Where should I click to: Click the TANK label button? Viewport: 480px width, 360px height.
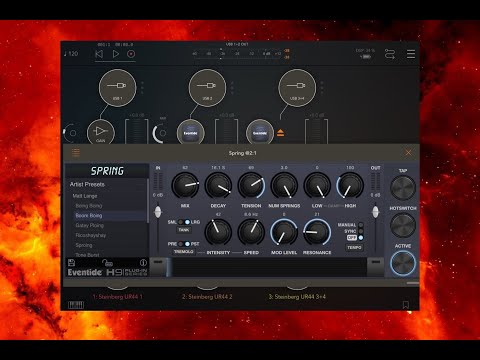tap(184, 230)
